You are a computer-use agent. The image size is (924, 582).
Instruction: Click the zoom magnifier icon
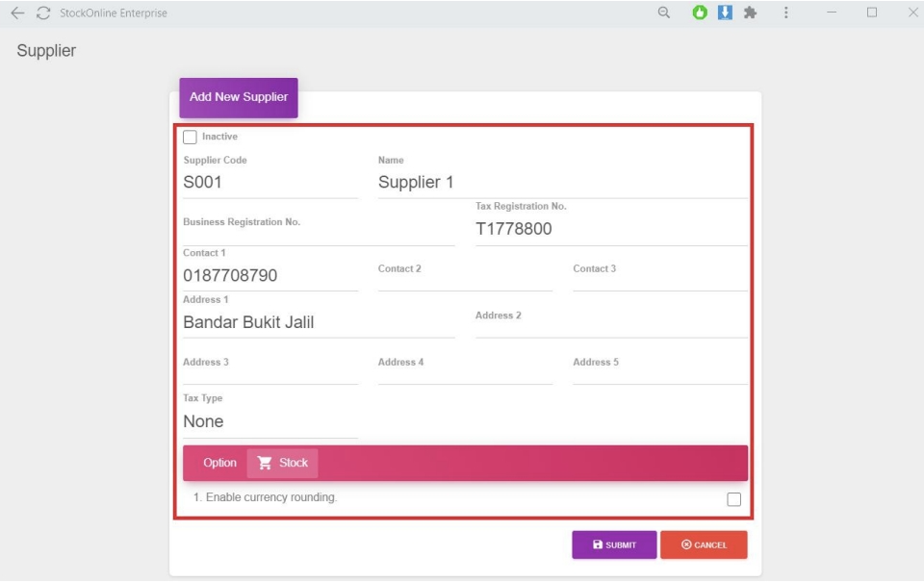pyautogui.click(x=664, y=13)
